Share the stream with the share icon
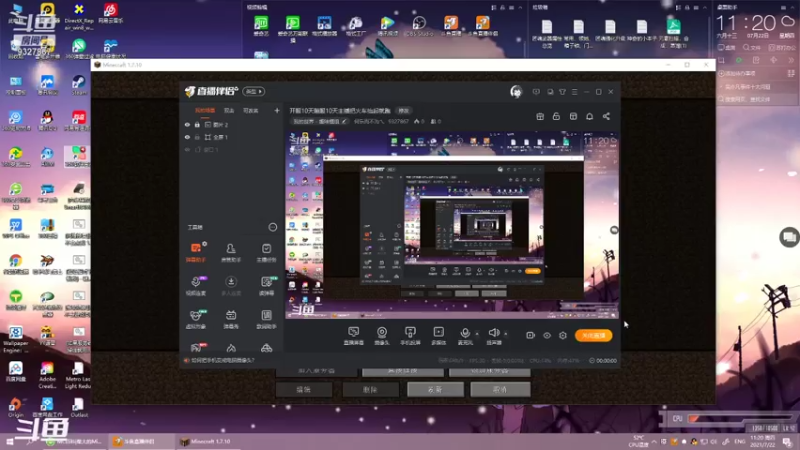This screenshot has width=800, height=450. (606, 116)
